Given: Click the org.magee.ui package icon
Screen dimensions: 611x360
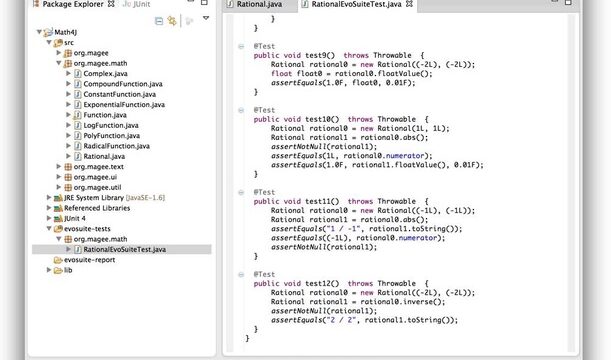Looking at the screenshot, I should 68,177.
